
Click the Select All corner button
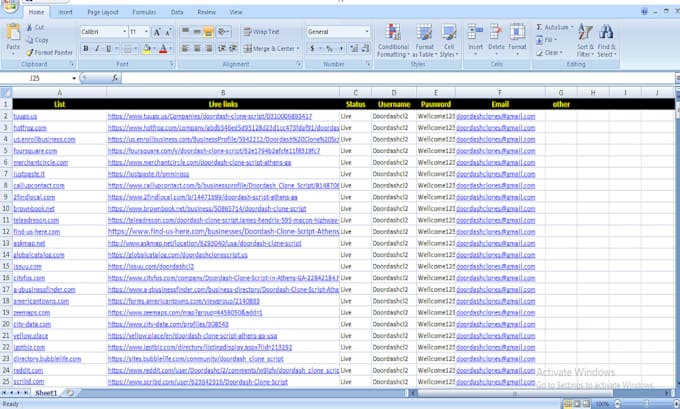[x=6, y=92]
